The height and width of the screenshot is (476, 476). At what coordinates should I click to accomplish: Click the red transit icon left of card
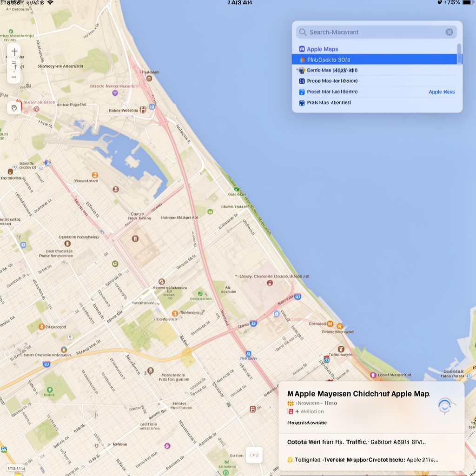(x=252, y=409)
